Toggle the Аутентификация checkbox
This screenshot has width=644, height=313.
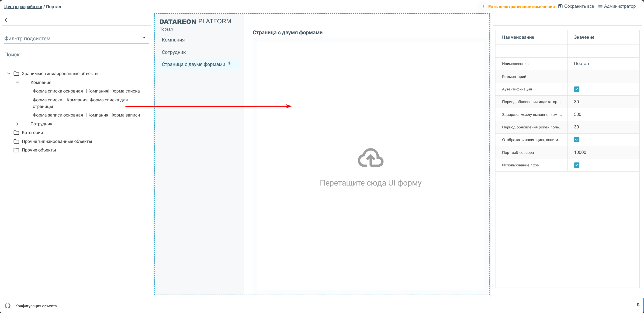point(577,89)
